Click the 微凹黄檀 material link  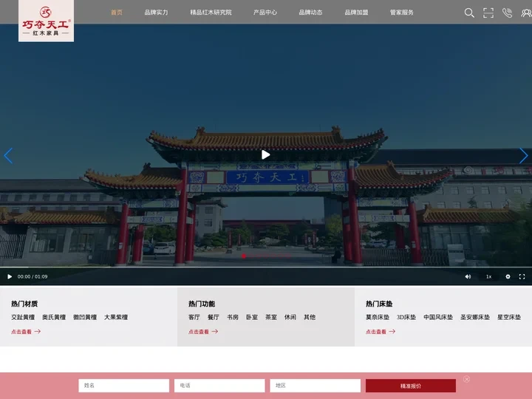coord(85,317)
